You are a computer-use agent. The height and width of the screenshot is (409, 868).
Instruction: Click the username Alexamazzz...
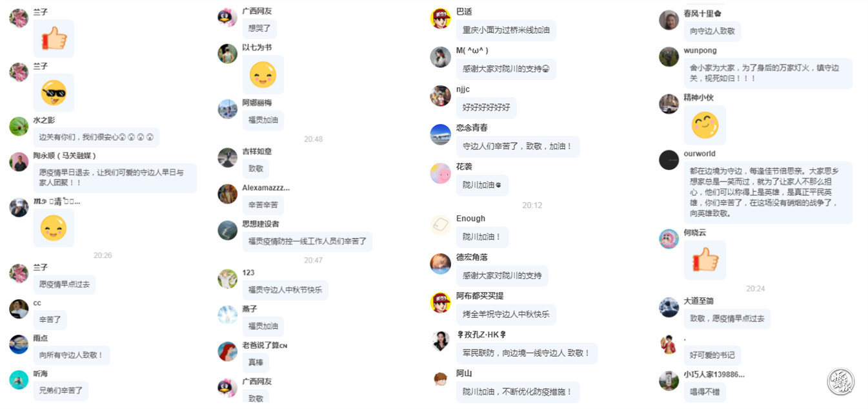(266, 187)
